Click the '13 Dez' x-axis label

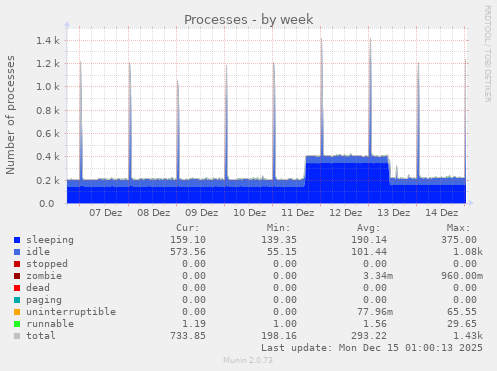[x=394, y=213]
